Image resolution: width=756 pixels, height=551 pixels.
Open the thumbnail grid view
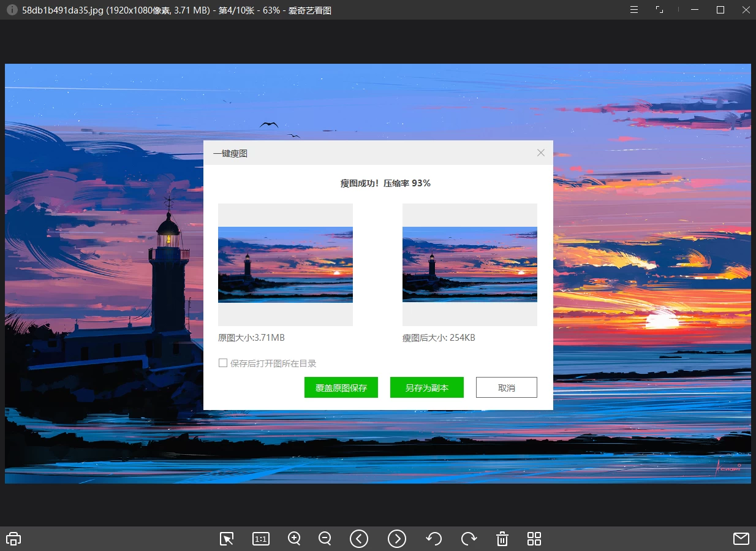click(534, 538)
